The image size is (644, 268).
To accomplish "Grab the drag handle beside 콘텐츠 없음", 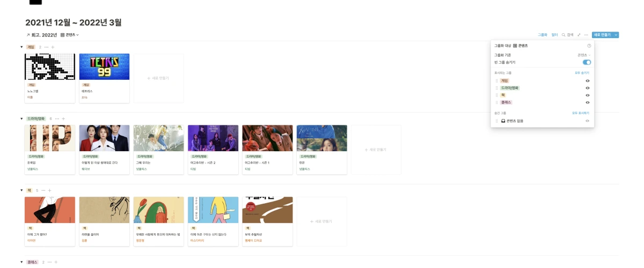I will point(496,121).
